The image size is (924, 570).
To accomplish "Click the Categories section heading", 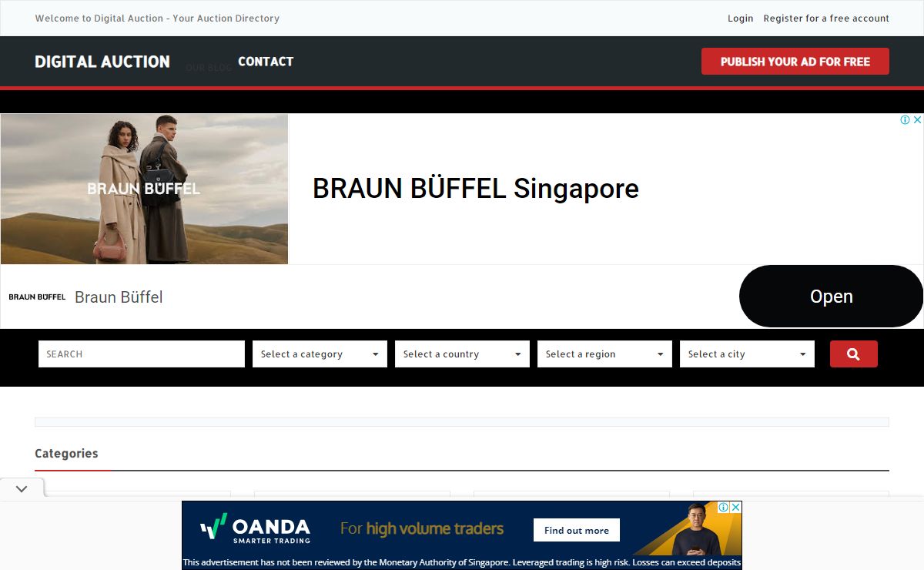I will (x=66, y=454).
